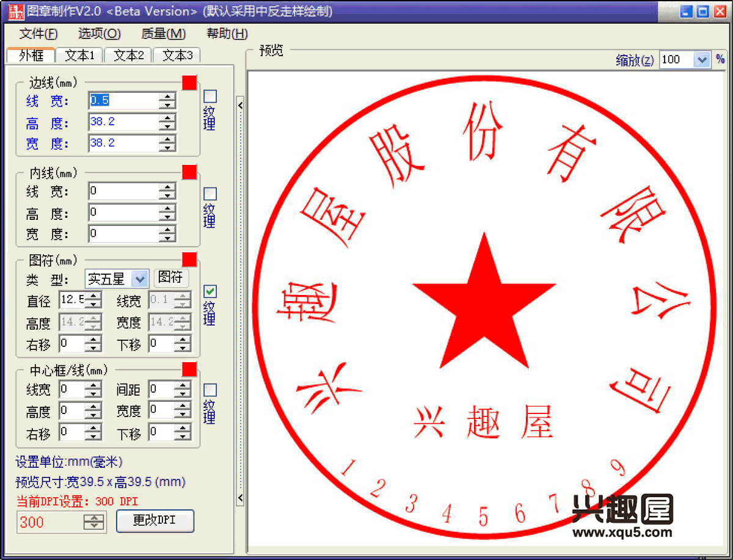Viewport: 733px width, 560px height.
Task: Click the DPI spinner arrows next to 300
Action: [x=95, y=522]
